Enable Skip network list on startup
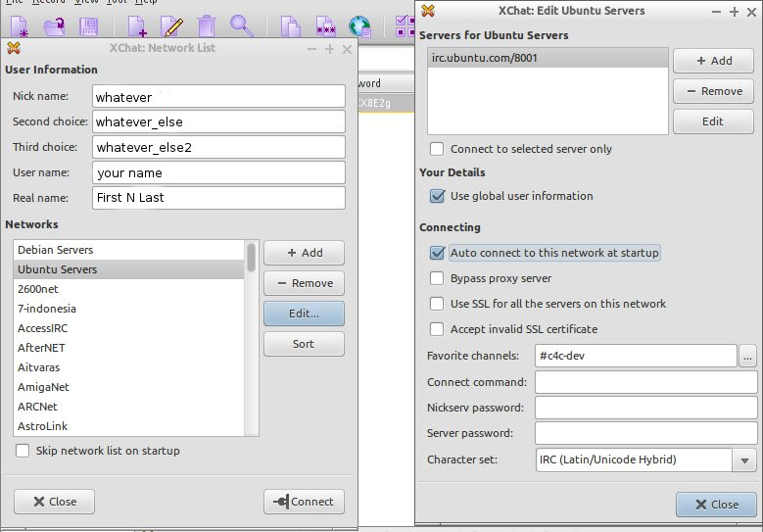Viewport: 763px width, 532px height. coord(23,451)
